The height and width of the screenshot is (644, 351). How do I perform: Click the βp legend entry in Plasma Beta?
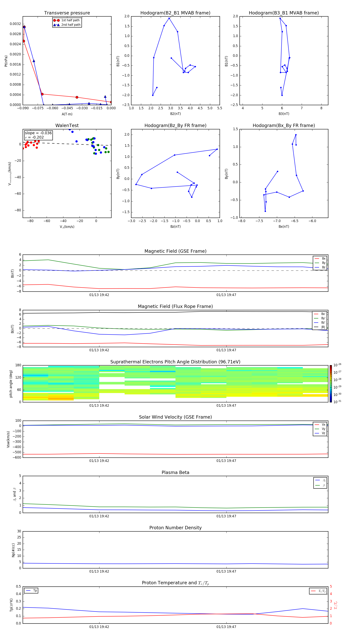(x=320, y=480)
